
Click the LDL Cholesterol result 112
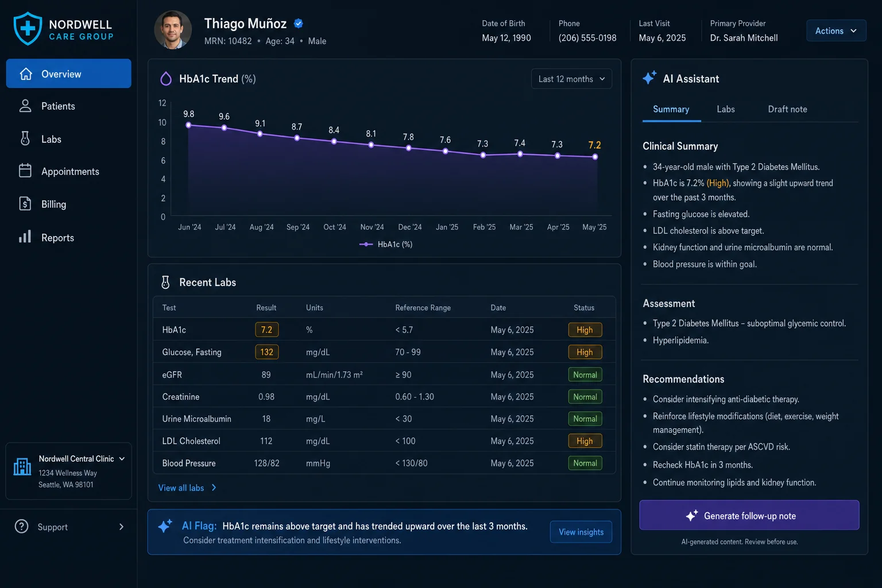[x=266, y=441]
